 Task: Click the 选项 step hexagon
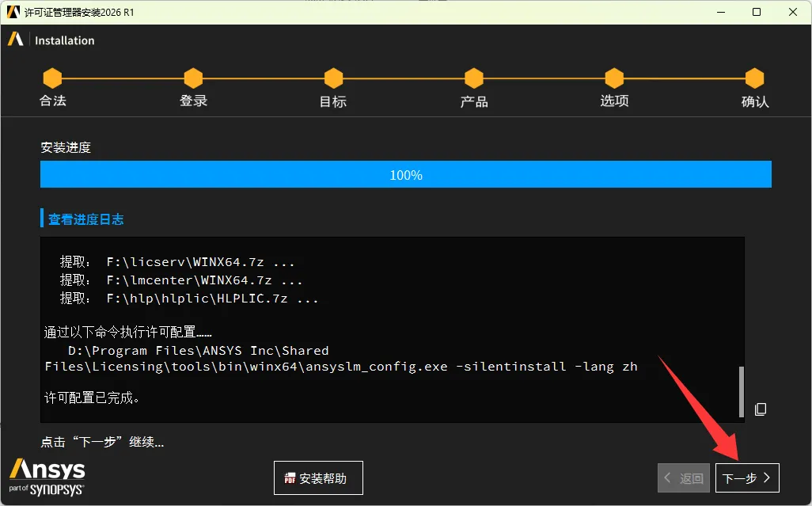tap(614, 78)
